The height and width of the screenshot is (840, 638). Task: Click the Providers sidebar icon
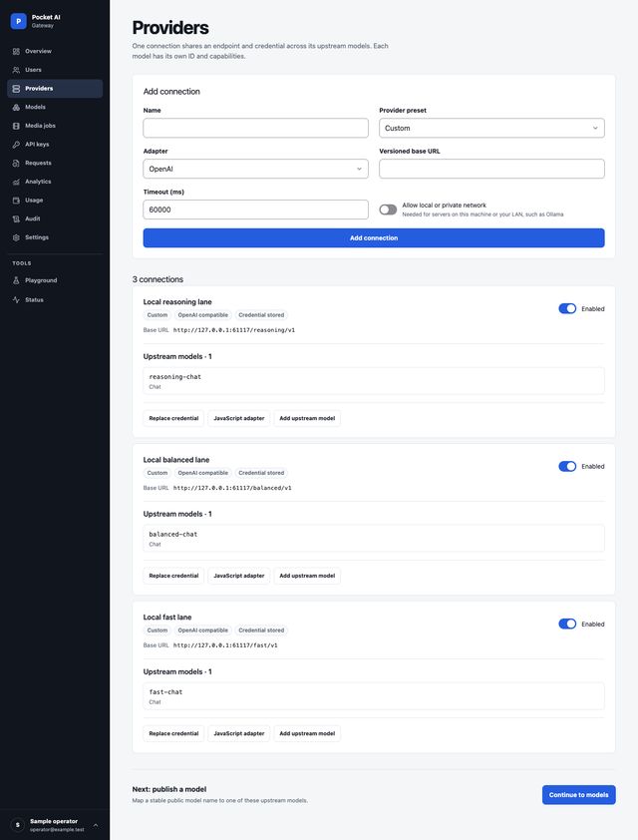16,89
